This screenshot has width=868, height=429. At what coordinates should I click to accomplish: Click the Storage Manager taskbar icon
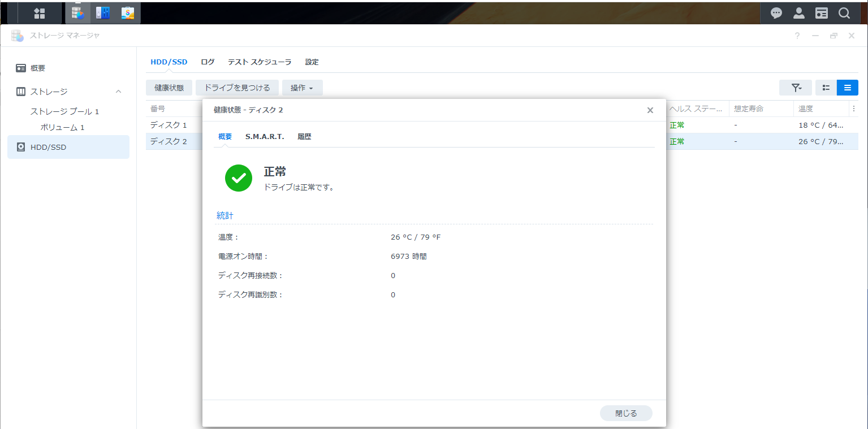tap(78, 13)
